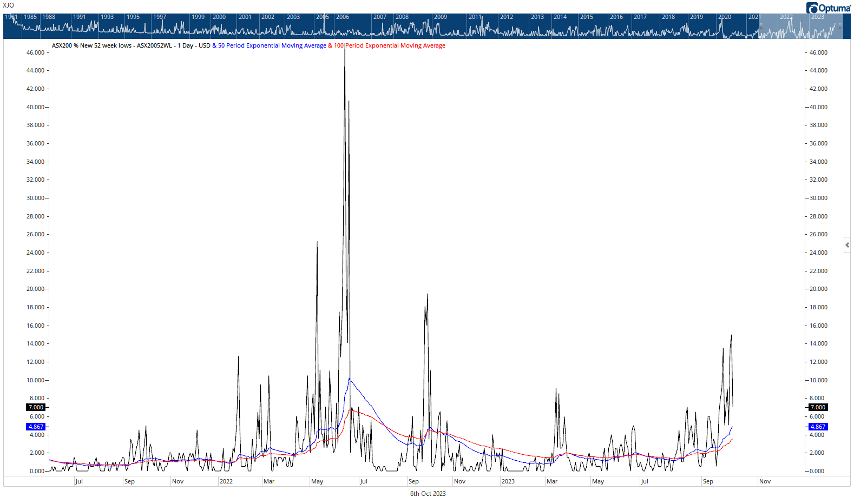Click the black 7.000 price tag on left axis

36,407
